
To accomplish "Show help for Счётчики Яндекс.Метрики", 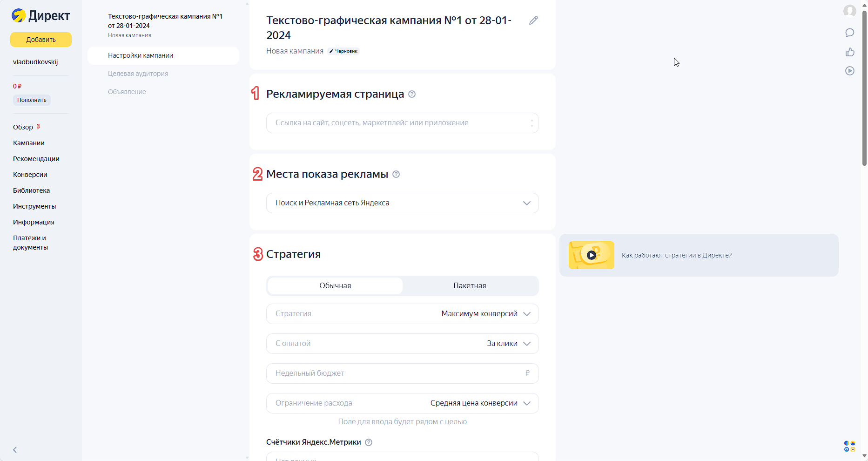I will click(369, 442).
